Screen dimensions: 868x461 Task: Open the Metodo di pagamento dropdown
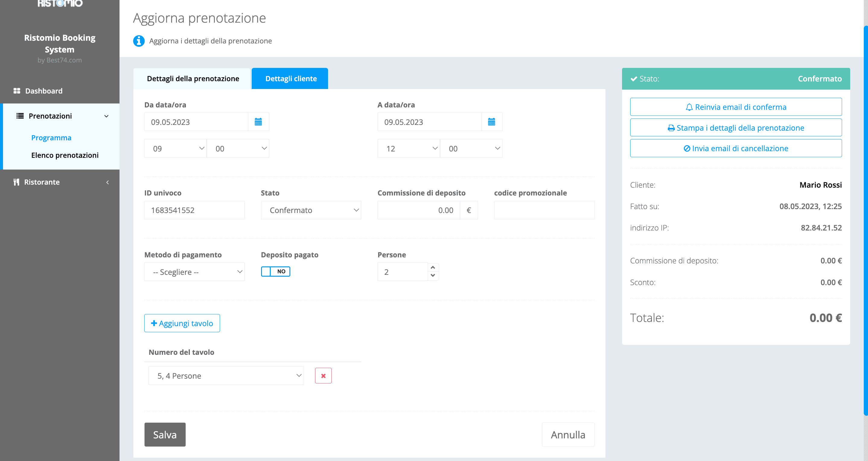pos(194,272)
